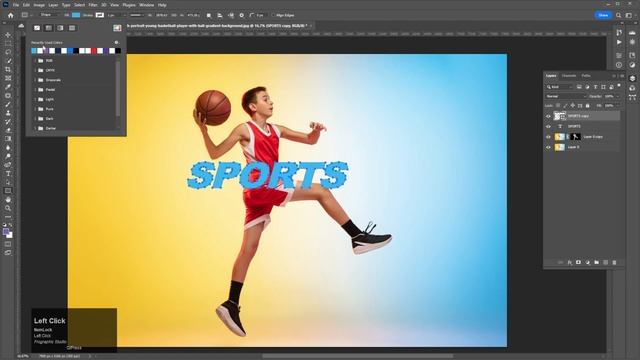This screenshot has height=360, width=640.
Task: Hide the SPORTS copy layer
Action: coord(548,116)
